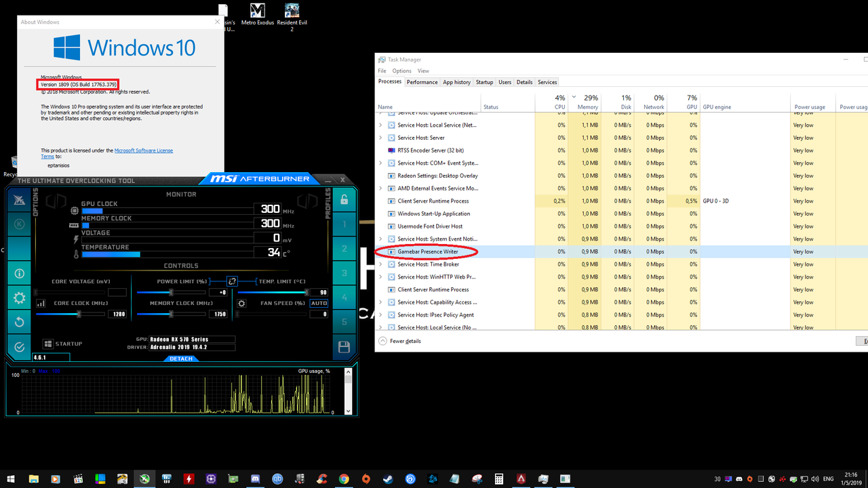
Task: Toggle apply overclocking at Windows startup
Action: tap(48, 344)
